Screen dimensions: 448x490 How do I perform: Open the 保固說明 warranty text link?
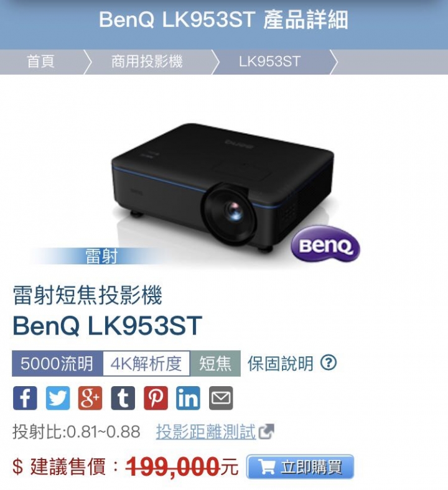pyautogui.click(x=281, y=363)
